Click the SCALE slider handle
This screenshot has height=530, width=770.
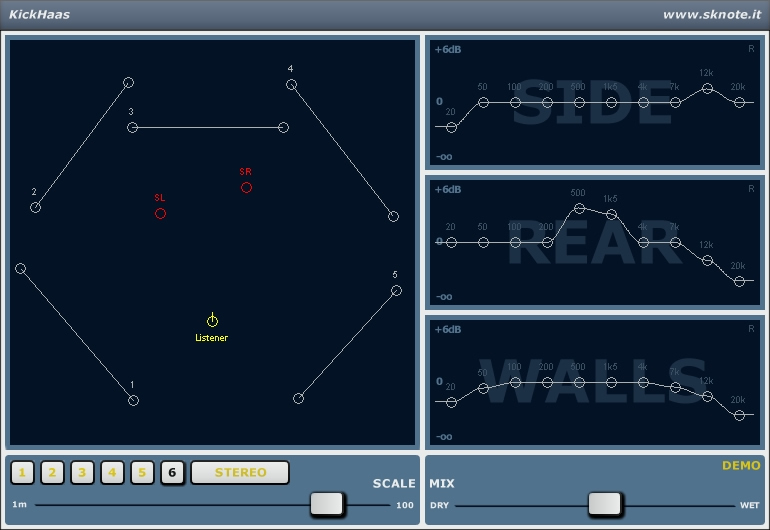point(327,504)
